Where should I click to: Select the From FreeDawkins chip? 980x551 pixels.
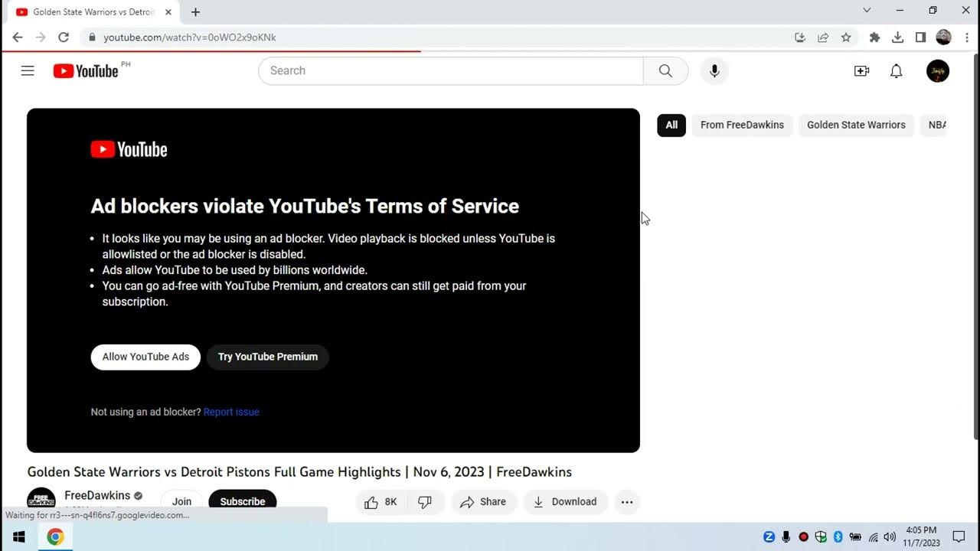click(x=742, y=125)
